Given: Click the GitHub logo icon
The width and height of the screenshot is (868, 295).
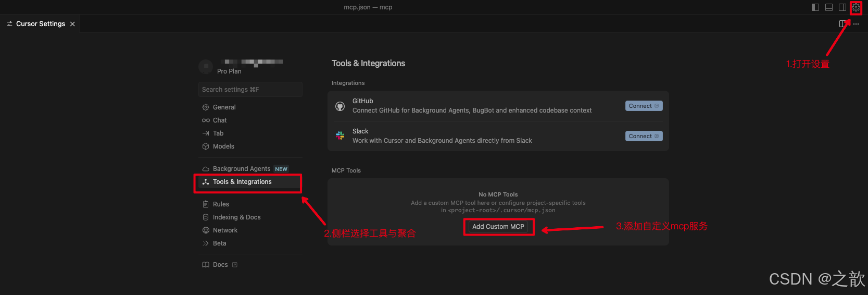Looking at the screenshot, I should [x=340, y=106].
